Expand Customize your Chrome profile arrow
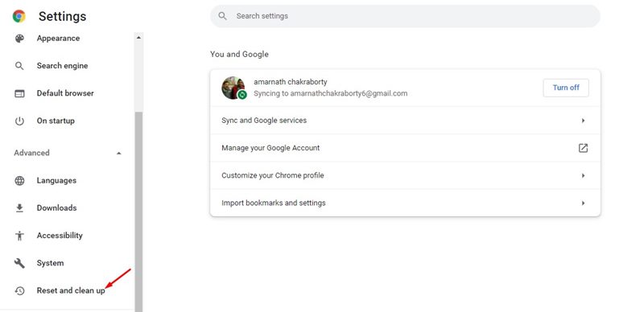This screenshot has height=312, width=644. (583, 175)
